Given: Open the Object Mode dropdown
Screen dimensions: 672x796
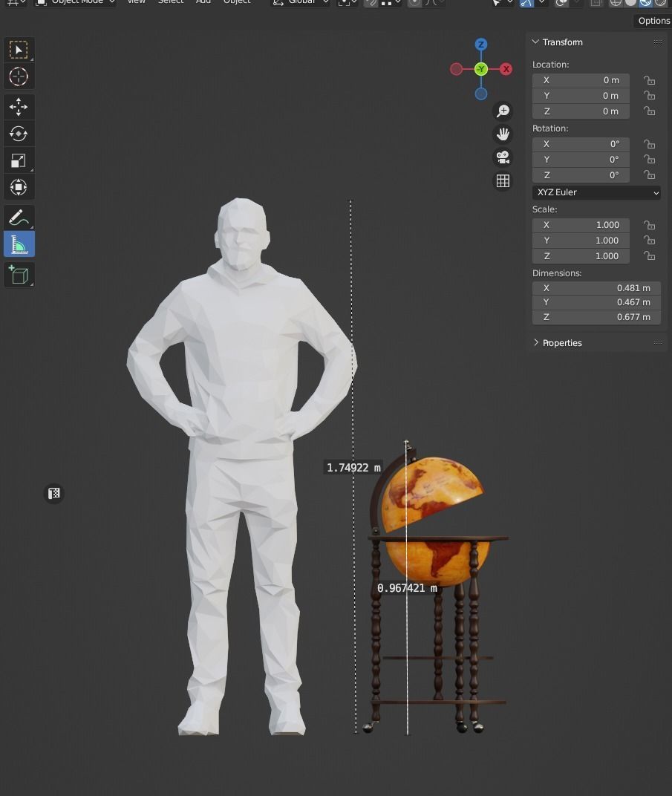Looking at the screenshot, I should click(76, 2).
